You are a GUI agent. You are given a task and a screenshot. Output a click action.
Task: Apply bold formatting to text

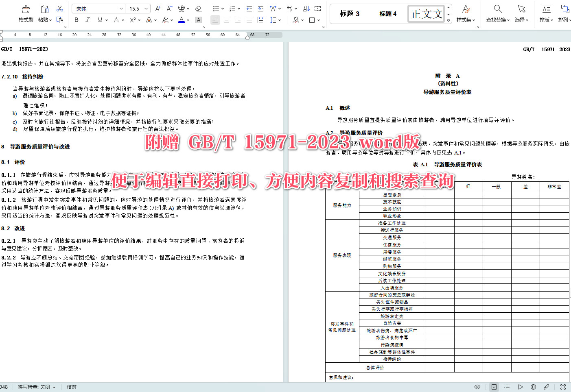(x=76, y=20)
